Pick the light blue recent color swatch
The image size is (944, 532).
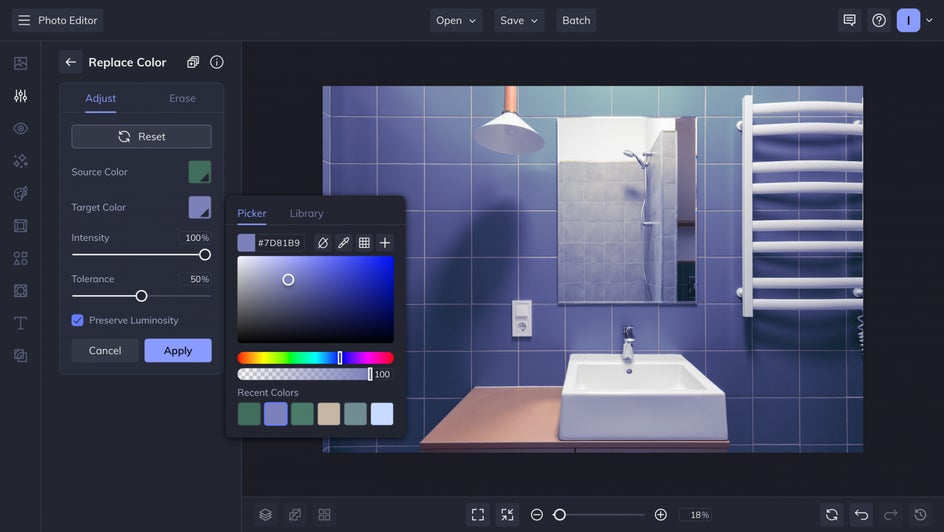382,414
